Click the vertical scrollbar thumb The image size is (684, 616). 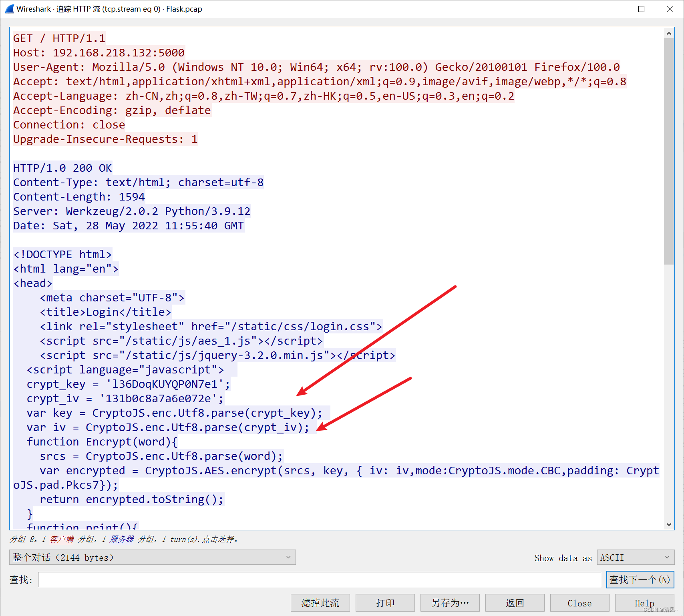(668, 151)
